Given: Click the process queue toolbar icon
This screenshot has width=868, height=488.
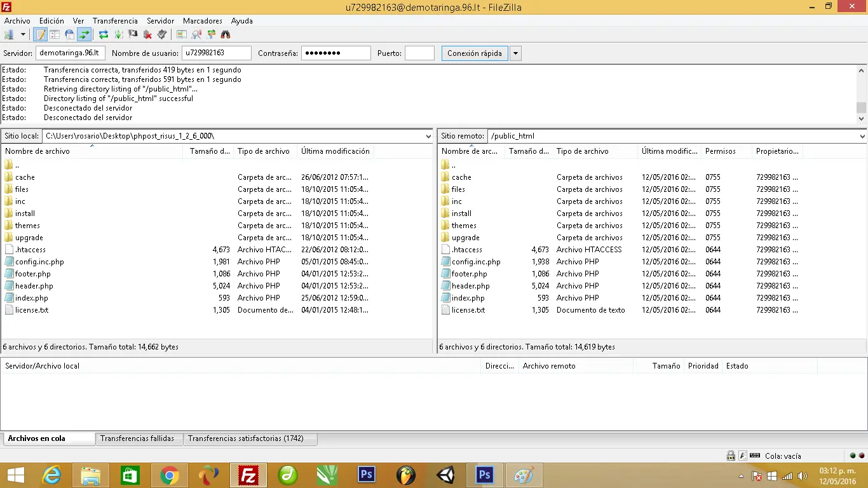Looking at the screenshot, I should [x=118, y=34].
